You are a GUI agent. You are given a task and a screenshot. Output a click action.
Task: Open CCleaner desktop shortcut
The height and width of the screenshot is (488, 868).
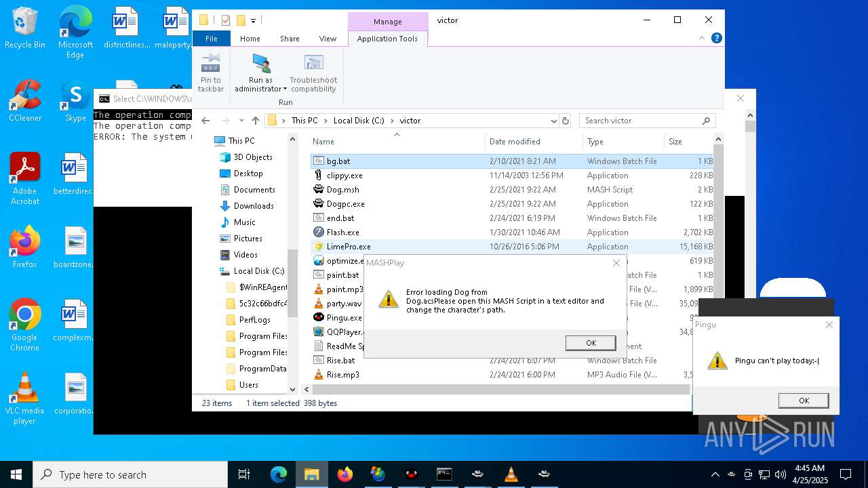tap(25, 102)
